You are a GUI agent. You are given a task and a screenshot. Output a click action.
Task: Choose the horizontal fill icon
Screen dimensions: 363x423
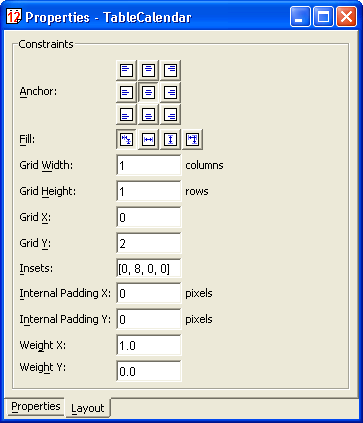coord(148,139)
